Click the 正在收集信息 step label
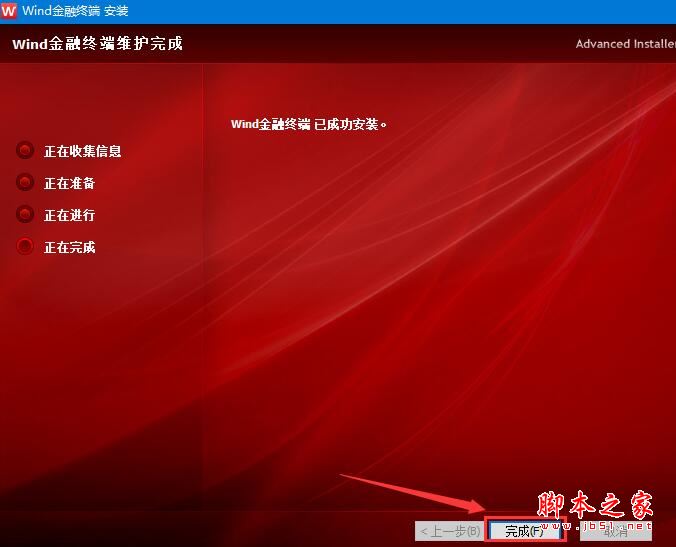Viewport: 676px width, 547px height. [82, 151]
